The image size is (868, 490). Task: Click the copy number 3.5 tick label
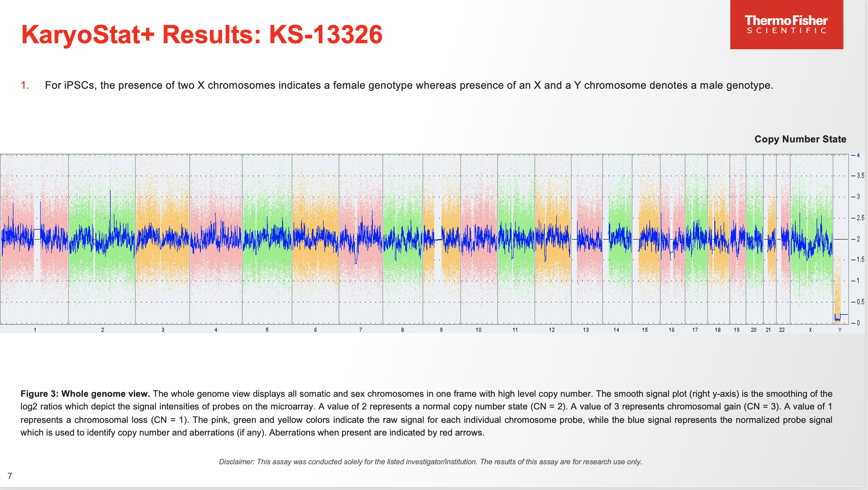(860, 176)
